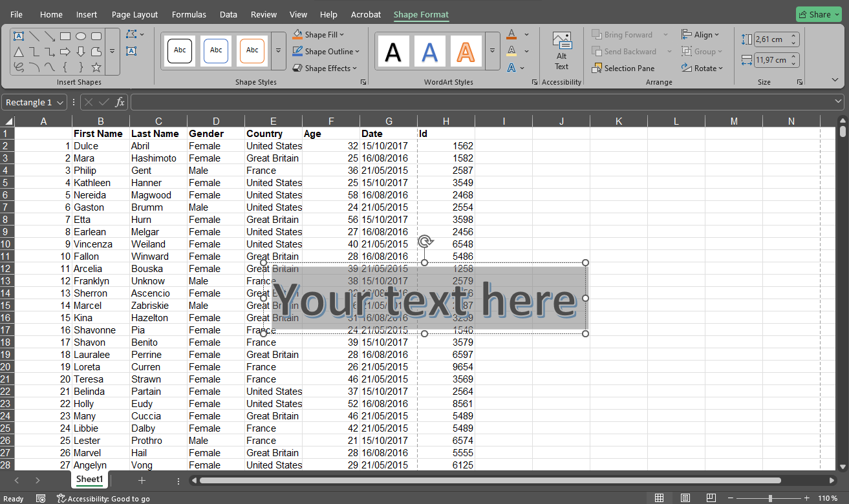Add a new sheet

[142, 480]
